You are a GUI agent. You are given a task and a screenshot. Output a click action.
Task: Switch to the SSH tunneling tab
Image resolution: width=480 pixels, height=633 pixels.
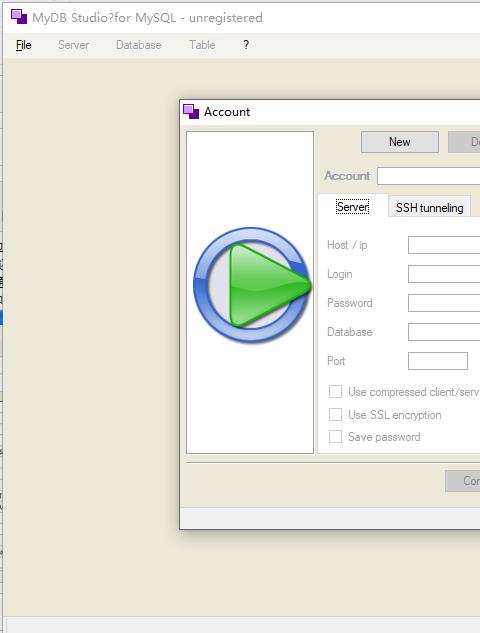coord(430,208)
